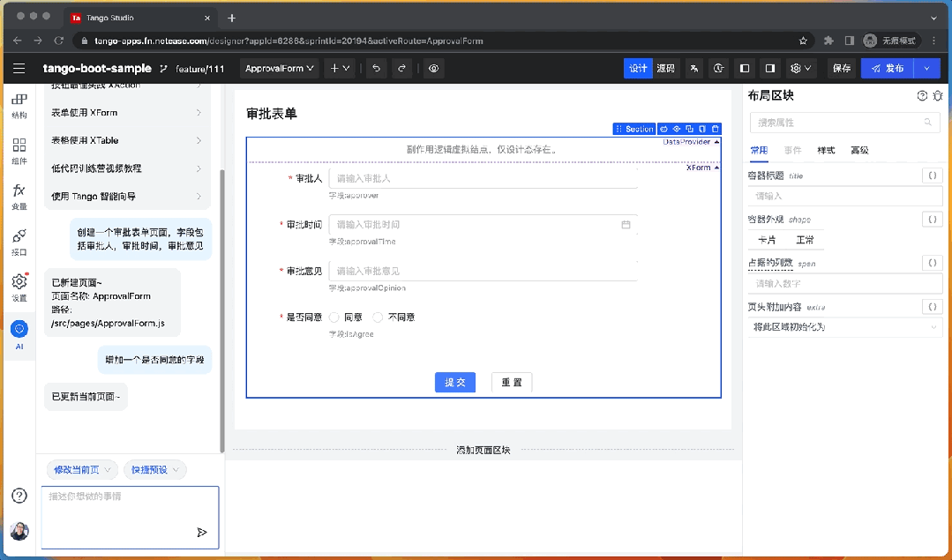Click the help question mark in sidebar
952x560 pixels.
click(19, 496)
